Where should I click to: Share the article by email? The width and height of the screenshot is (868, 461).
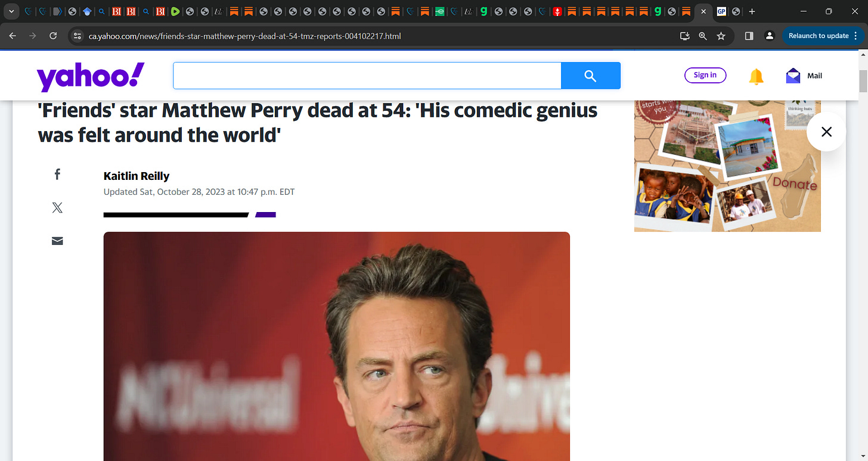57,241
